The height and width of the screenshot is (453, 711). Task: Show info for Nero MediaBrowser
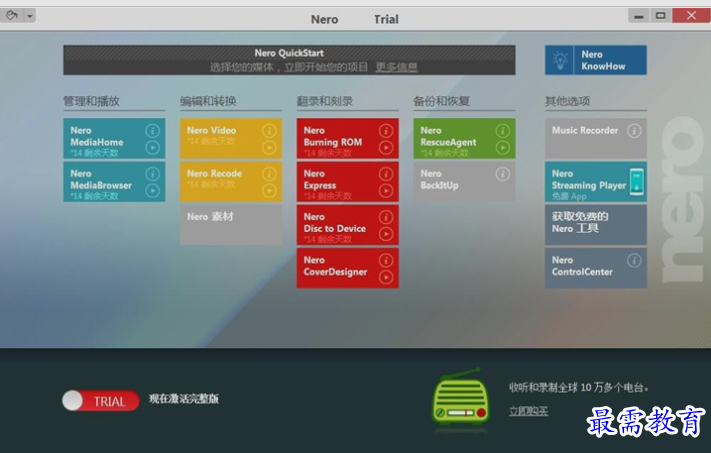point(152,174)
